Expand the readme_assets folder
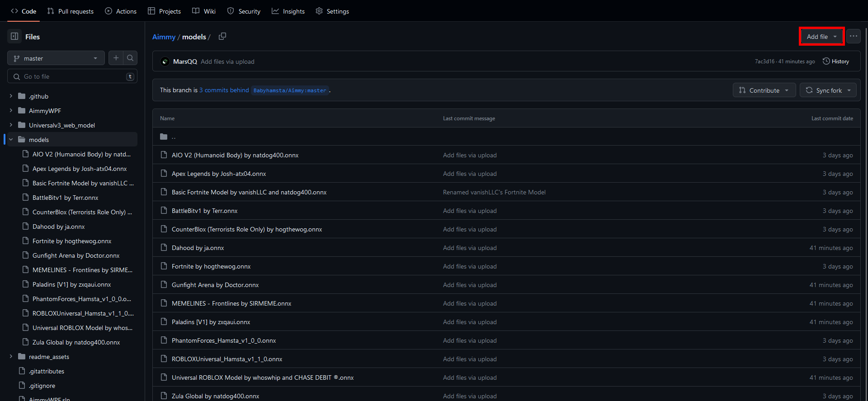This screenshot has width=868, height=401. tap(11, 357)
